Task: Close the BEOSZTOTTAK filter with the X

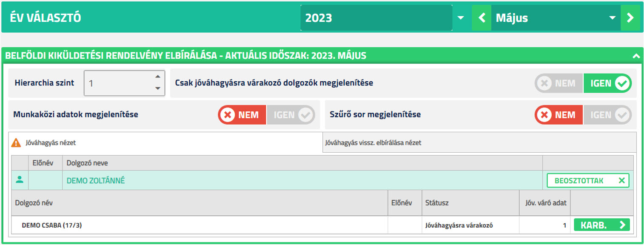Action: pyautogui.click(x=621, y=180)
